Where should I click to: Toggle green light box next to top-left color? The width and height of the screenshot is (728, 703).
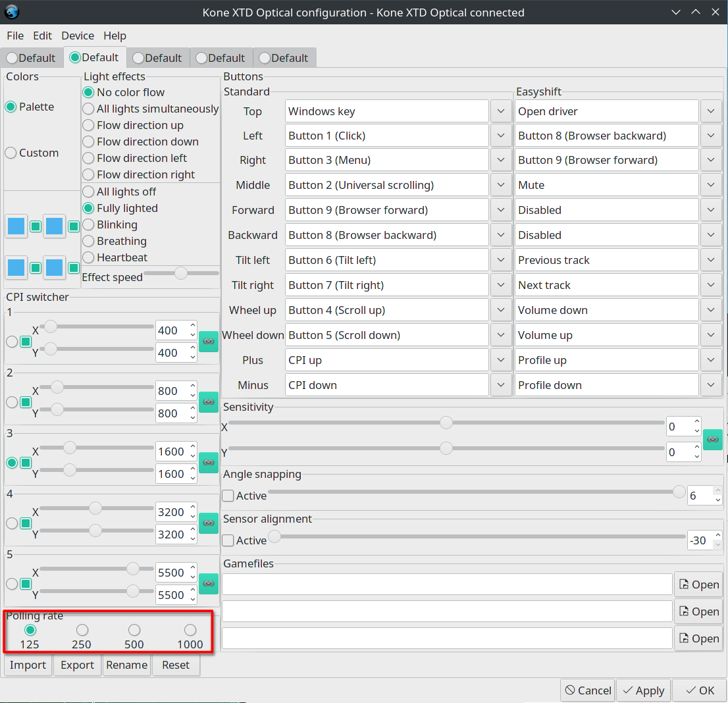(36, 226)
